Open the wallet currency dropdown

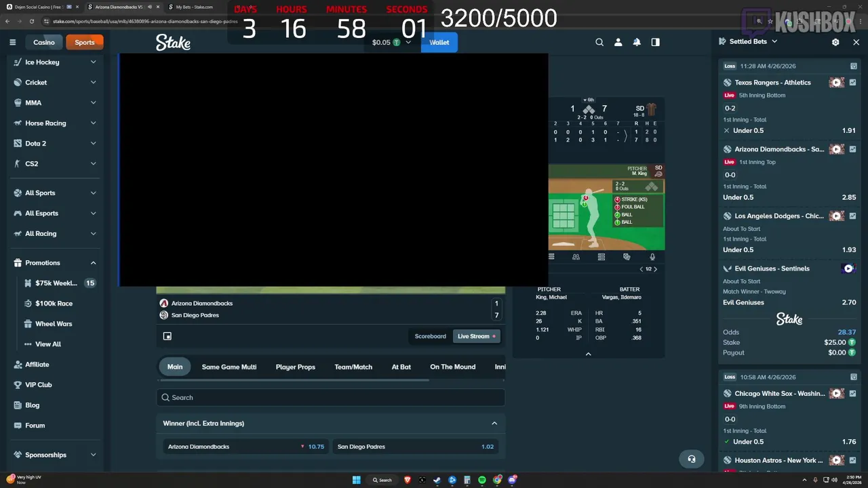(x=392, y=42)
